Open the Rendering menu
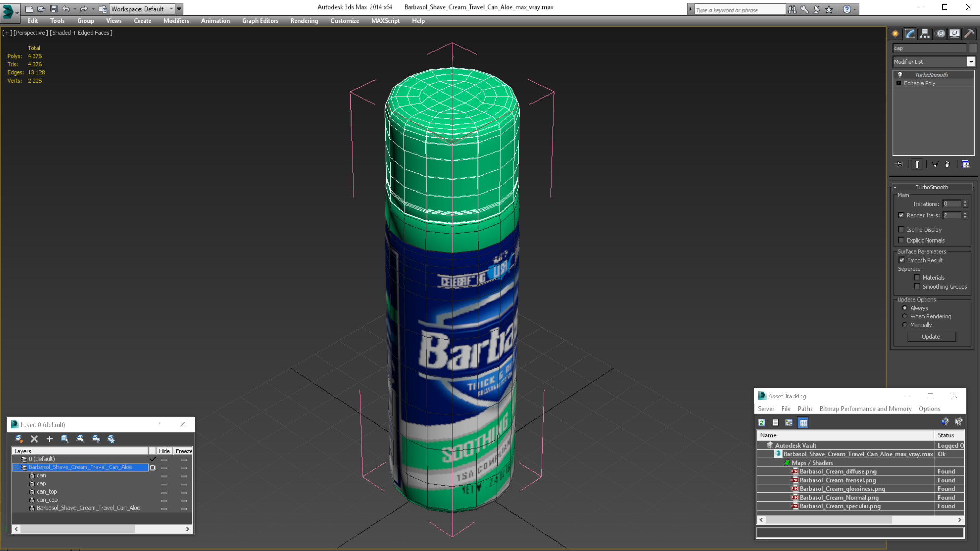The height and width of the screenshot is (551, 980). tap(304, 21)
